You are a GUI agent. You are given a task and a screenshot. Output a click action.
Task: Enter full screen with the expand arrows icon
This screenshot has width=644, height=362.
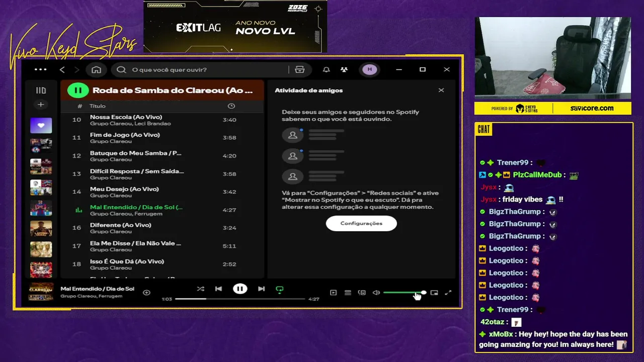click(448, 292)
